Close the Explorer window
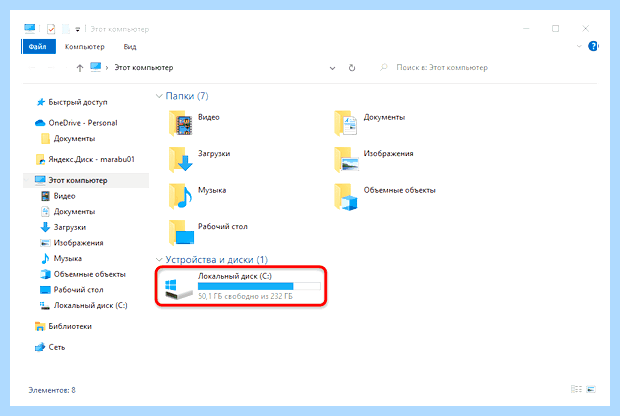The width and height of the screenshot is (620, 416). [586, 28]
